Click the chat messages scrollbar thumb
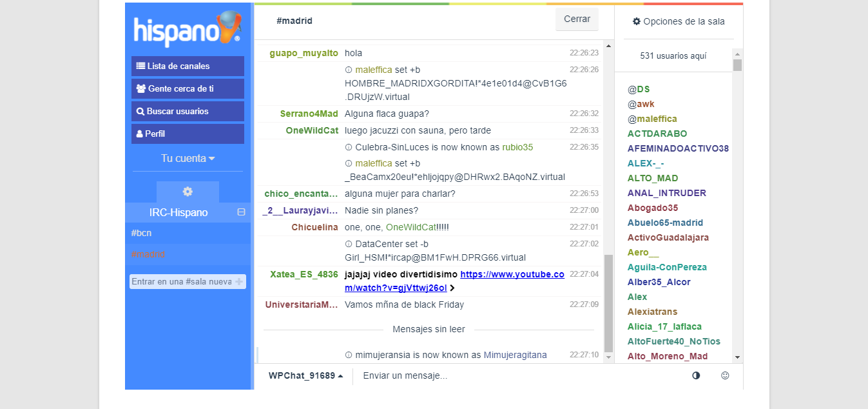 608,303
